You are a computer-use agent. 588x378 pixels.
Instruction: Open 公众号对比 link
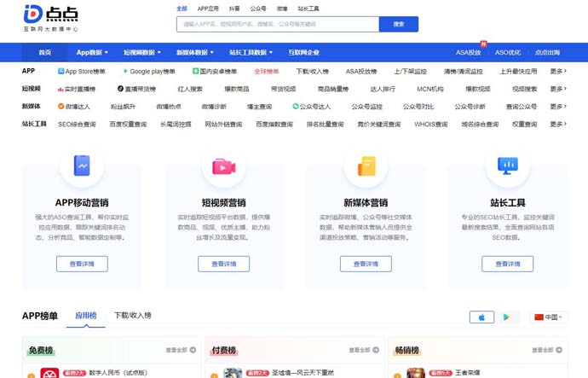(418, 106)
